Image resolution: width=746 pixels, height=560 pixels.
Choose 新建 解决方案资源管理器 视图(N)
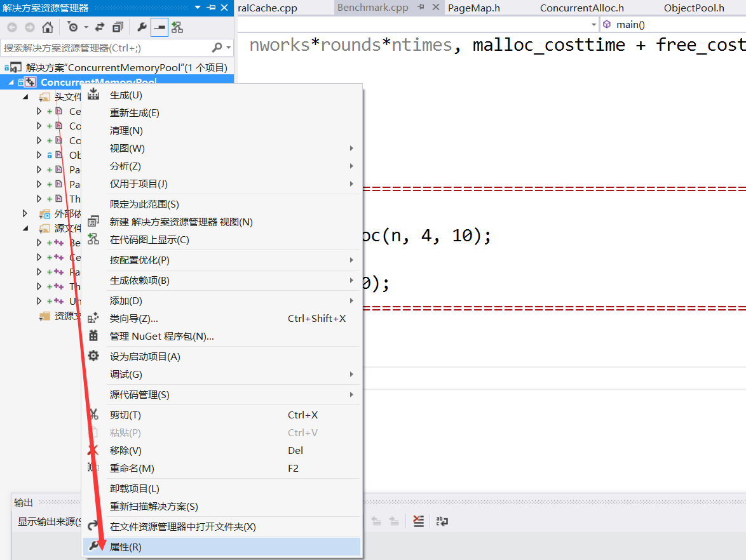point(222,222)
